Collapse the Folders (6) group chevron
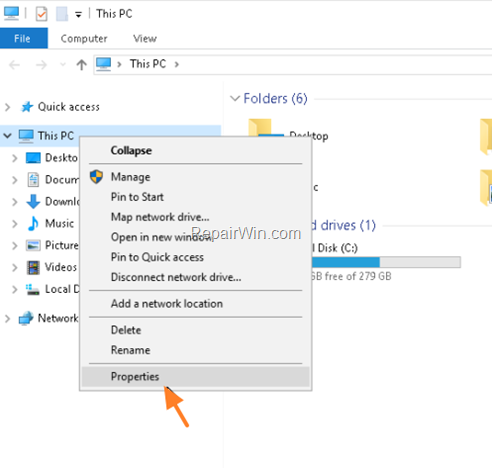Image resolution: width=492 pixels, height=468 pixels. click(x=235, y=98)
